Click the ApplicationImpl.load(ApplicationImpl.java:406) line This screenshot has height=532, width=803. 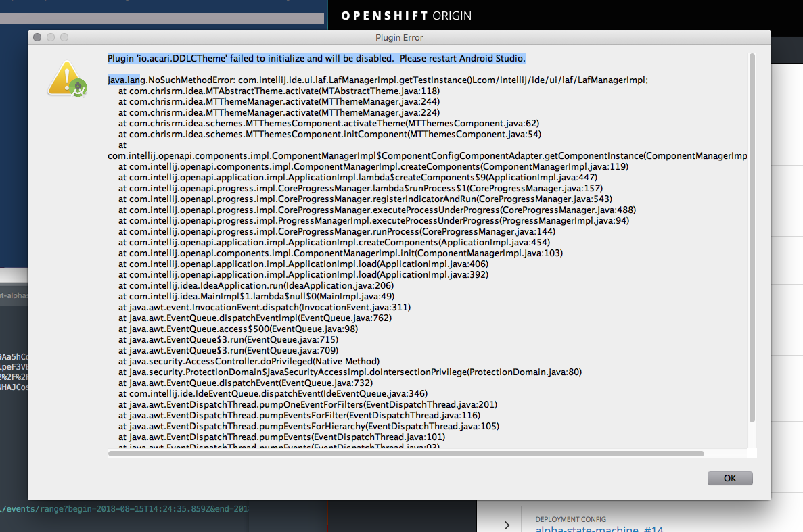[x=303, y=264]
